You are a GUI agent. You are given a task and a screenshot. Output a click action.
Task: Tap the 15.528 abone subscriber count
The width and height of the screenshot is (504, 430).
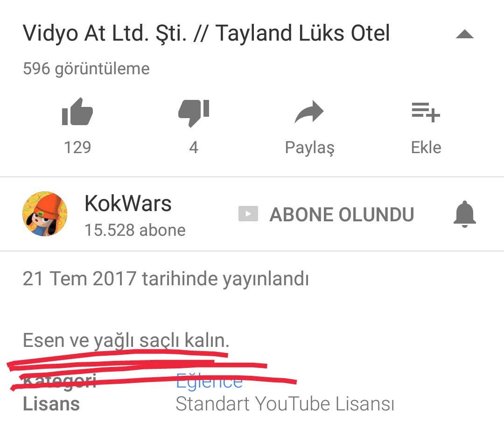tap(135, 230)
